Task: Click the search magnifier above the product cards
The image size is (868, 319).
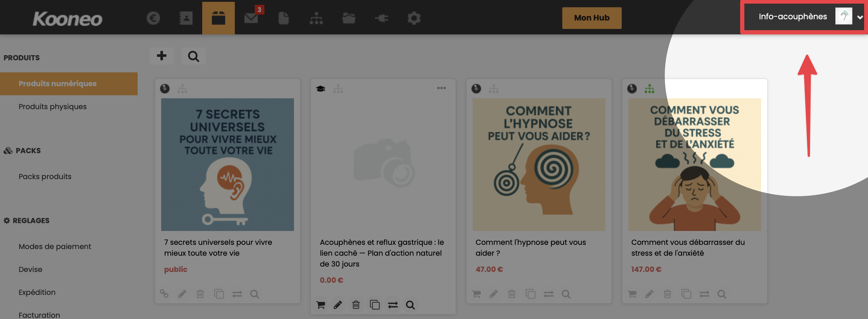Action: click(x=193, y=56)
